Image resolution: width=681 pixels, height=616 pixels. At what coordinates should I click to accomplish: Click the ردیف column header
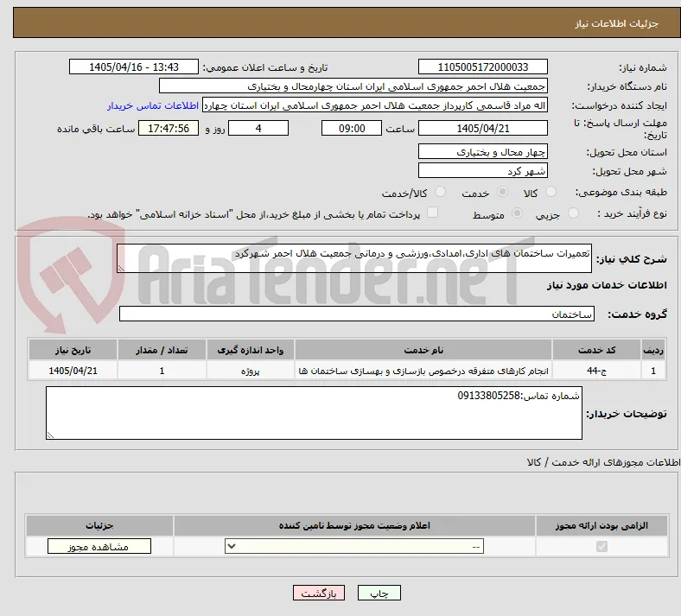click(653, 350)
